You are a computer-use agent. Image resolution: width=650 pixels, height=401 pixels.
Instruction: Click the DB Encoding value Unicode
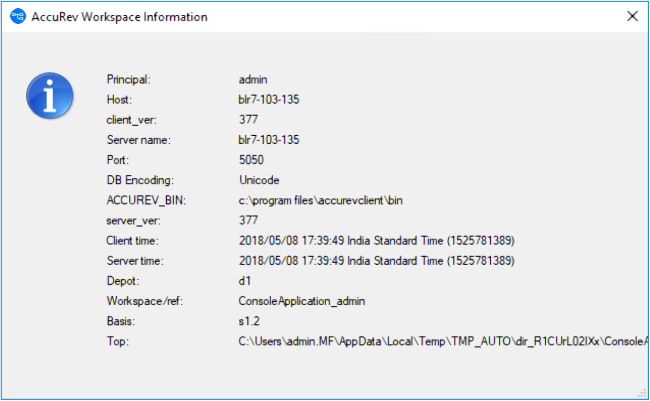coord(259,180)
